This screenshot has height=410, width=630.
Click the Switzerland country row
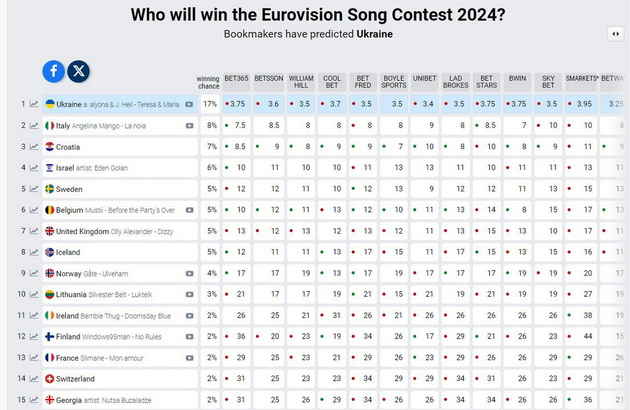[120, 379]
